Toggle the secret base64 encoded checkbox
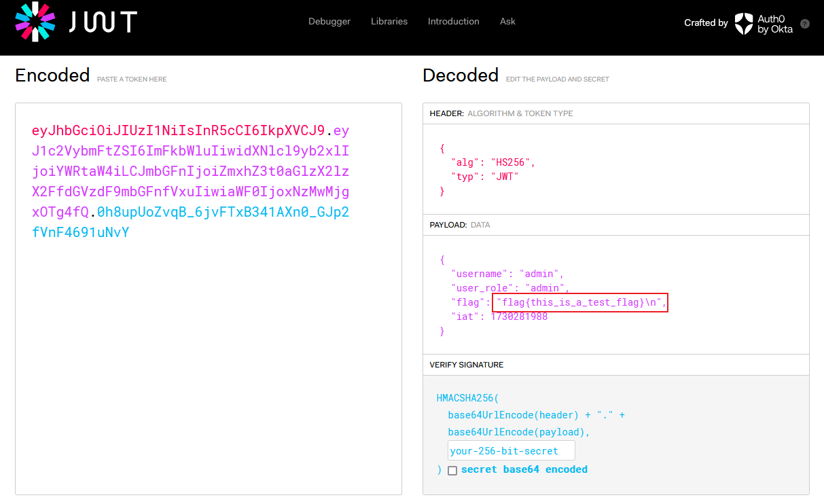 click(x=452, y=470)
